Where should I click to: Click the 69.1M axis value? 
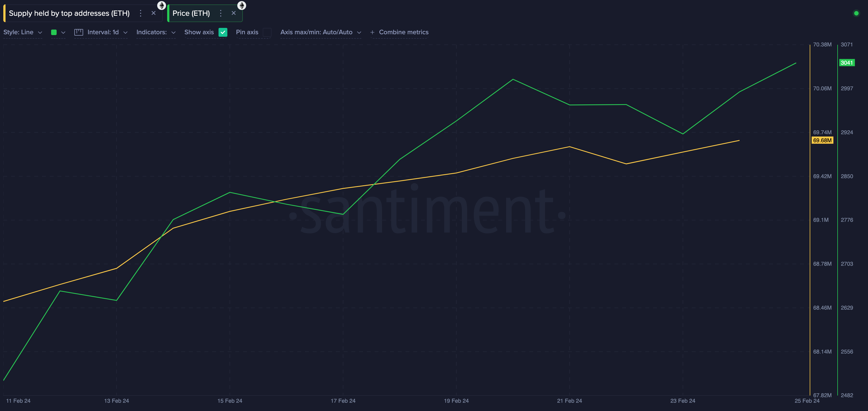pos(821,220)
